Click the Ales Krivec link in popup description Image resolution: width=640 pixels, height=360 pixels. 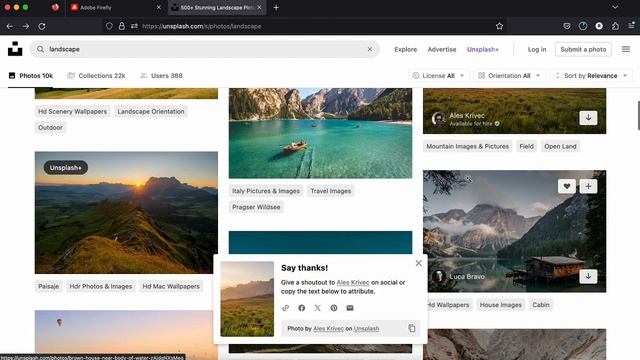coord(353,282)
